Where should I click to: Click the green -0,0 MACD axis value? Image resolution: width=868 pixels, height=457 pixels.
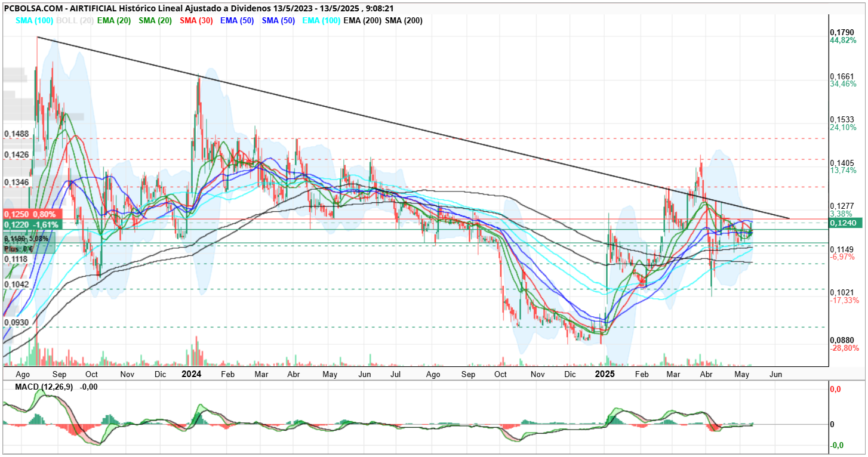(x=836, y=445)
